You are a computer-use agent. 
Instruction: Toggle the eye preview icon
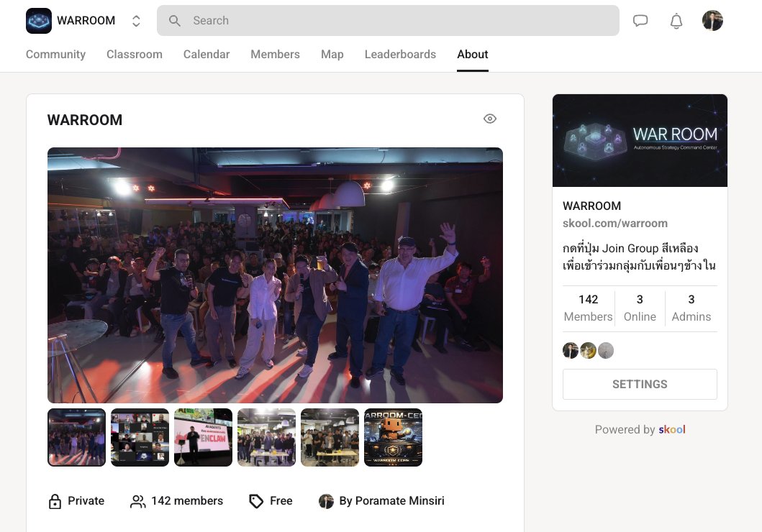490,119
